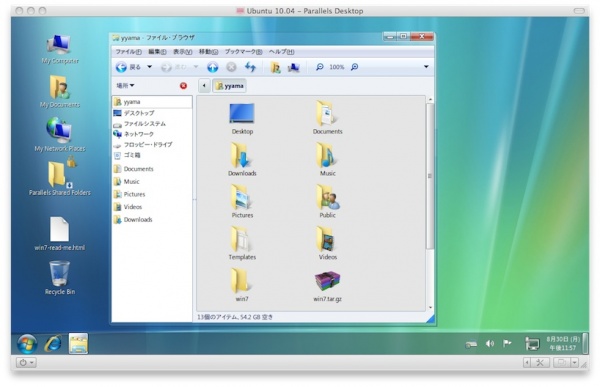Screen dimensions: 600x387
Task: Expand the back history dropdown arrow
Action: click(x=150, y=67)
